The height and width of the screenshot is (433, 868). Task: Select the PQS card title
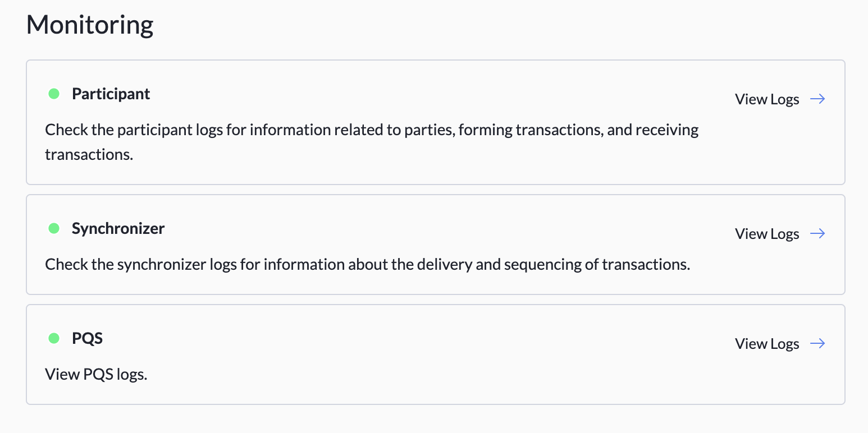tap(87, 338)
